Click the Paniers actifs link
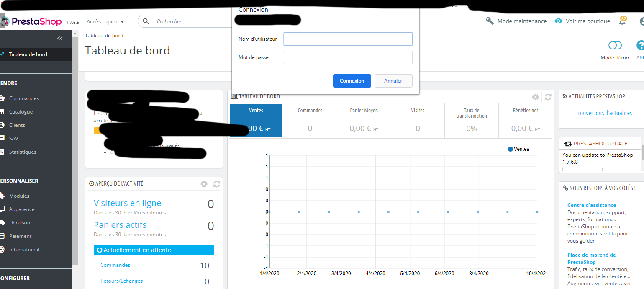Viewport: 644px width, 289px height. [x=120, y=225]
